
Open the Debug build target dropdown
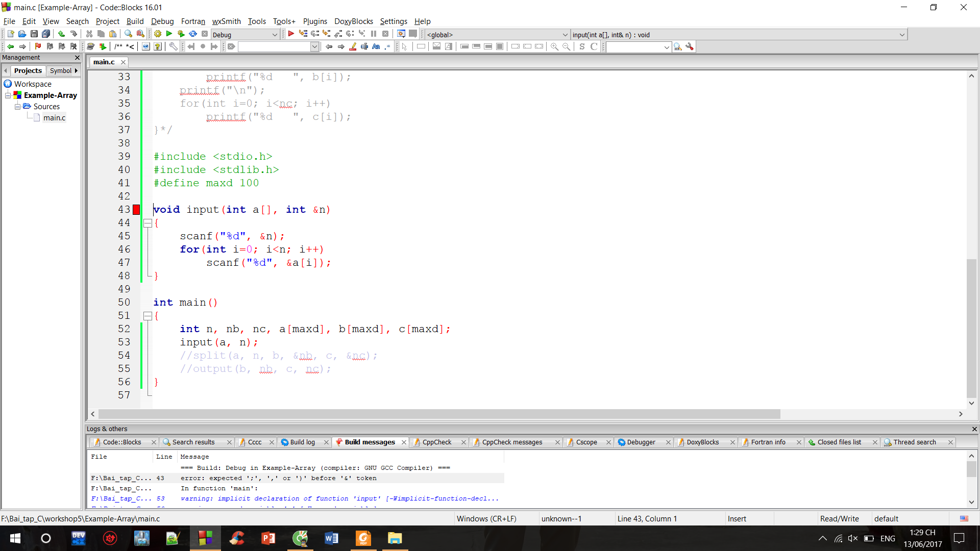[275, 35]
